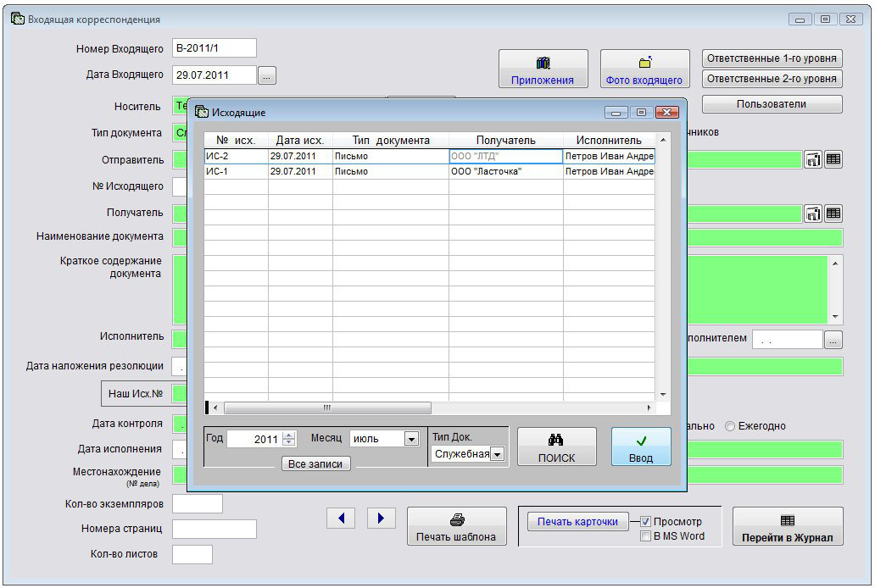This screenshot has width=875, height=588.
Task: Click the search icon beside the Получатель field
Action: [x=813, y=214]
